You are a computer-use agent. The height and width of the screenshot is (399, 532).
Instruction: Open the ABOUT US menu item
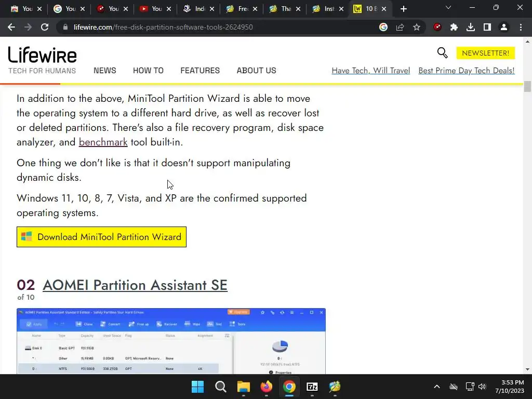pyautogui.click(x=257, y=71)
